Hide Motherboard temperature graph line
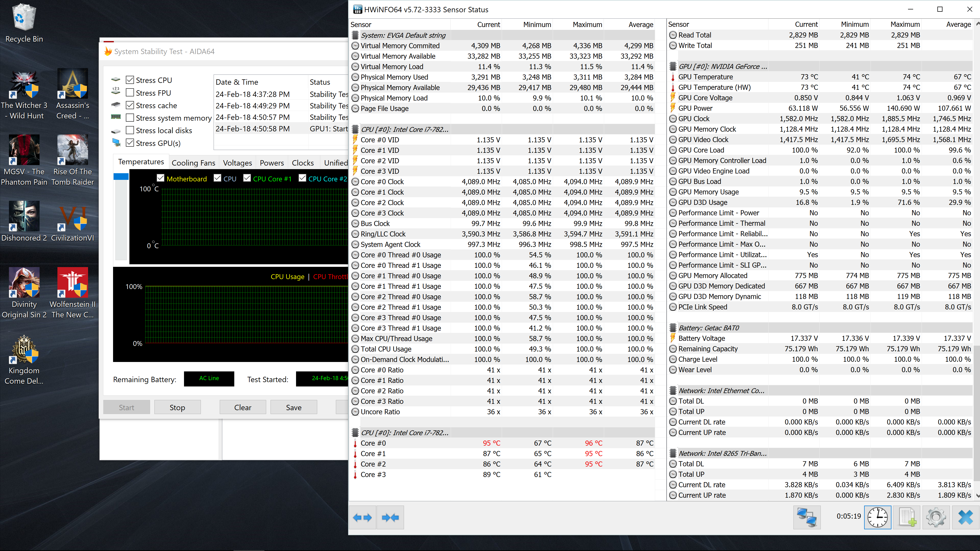980x551 pixels. pos(161,178)
